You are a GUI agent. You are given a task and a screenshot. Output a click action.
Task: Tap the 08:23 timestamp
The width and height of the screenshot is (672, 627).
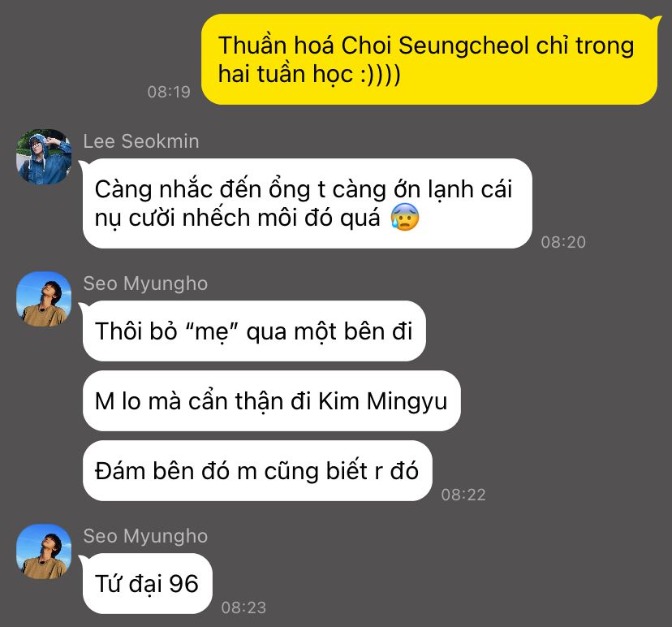pos(243,608)
